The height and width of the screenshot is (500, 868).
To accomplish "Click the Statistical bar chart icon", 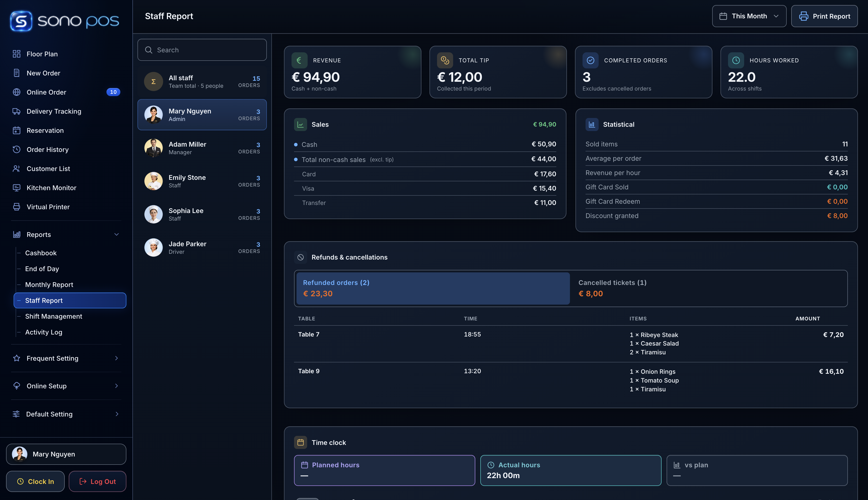I will (x=592, y=125).
